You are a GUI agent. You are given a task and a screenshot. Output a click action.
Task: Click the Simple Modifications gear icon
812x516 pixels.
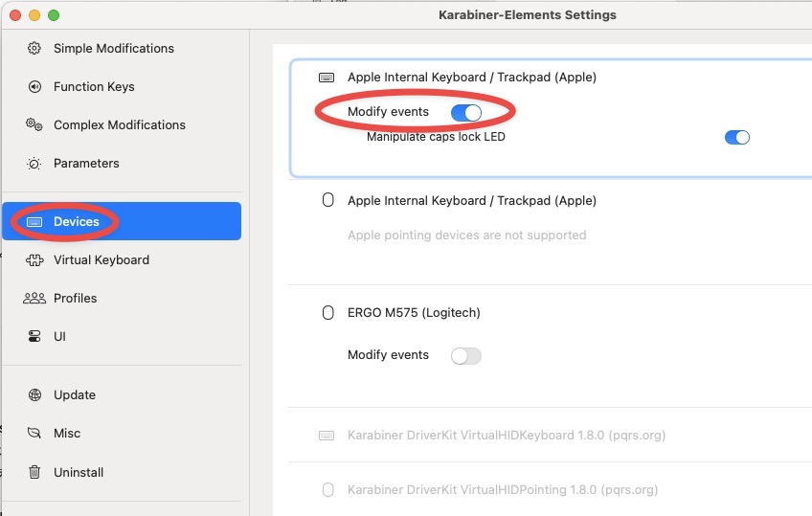34,48
